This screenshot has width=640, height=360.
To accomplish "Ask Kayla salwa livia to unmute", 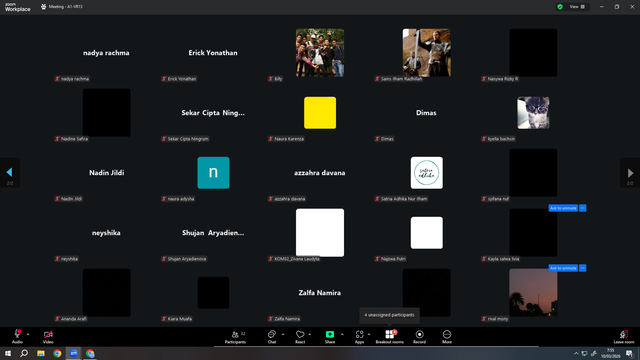I will click(x=563, y=208).
